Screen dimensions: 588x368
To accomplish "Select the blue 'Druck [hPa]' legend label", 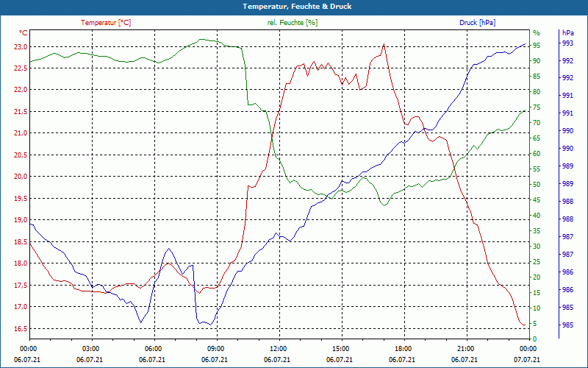I will tap(477, 23).
